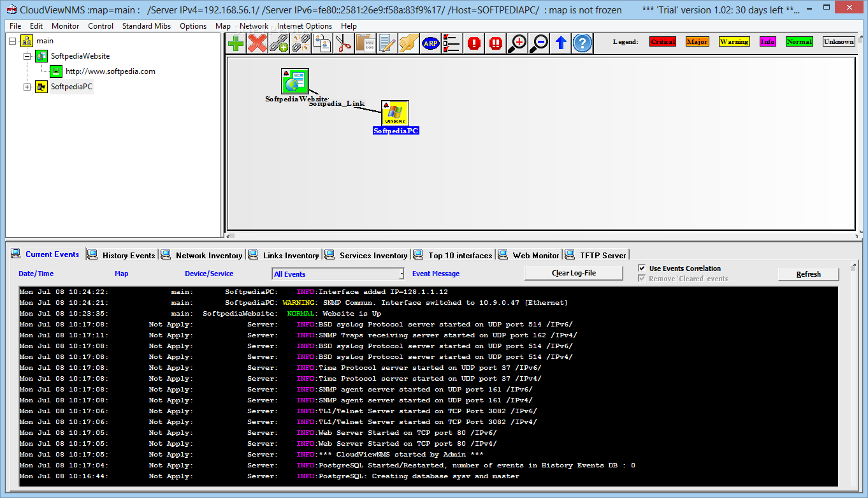Zoom in with the plus magnifier icon

tap(517, 43)
